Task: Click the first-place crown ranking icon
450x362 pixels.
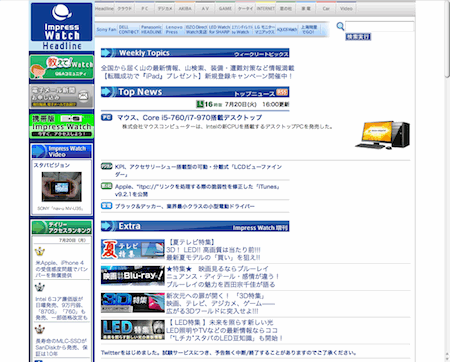Action: pos(40,252)
